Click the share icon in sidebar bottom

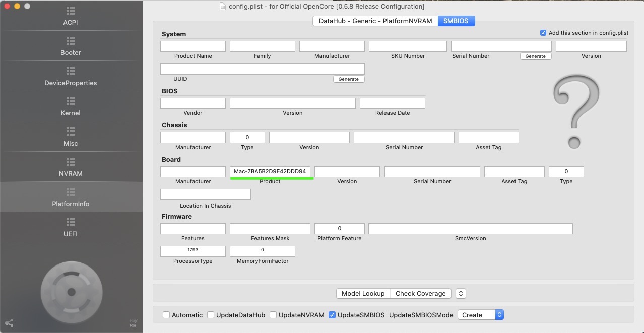coord(9,323)
